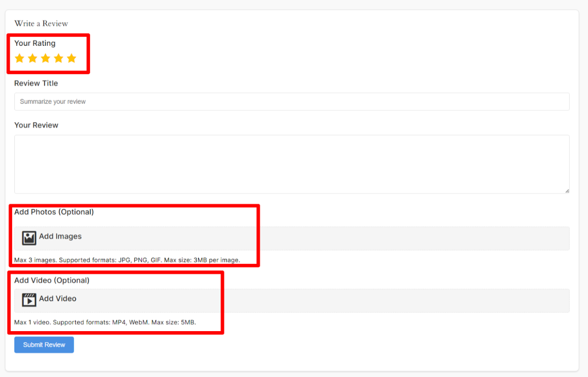Image resolution: width=588 pixels, height=377 pixels.
Task: Click the Add Photos (Optional) label
Action: (x=54, y=212)
